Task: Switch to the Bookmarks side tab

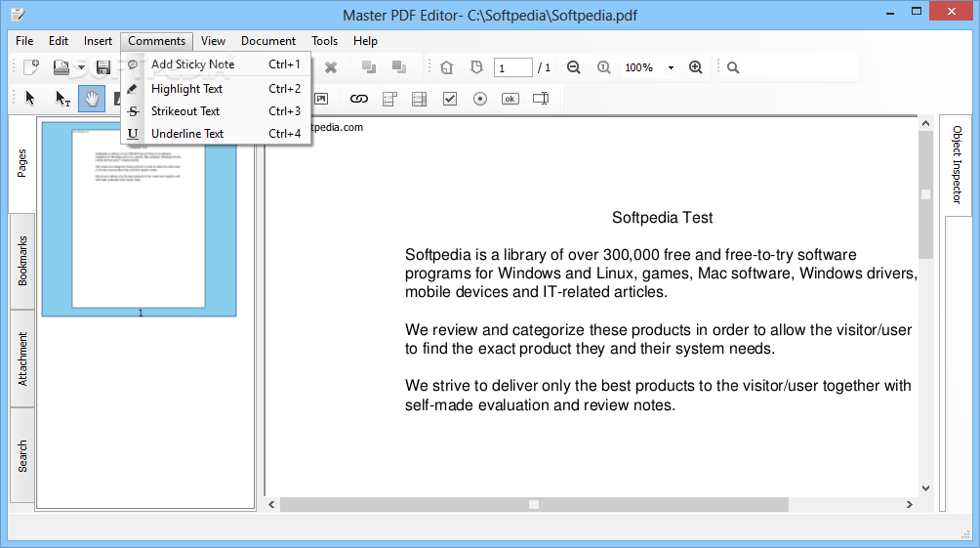Action: click(x=22, y=261)
